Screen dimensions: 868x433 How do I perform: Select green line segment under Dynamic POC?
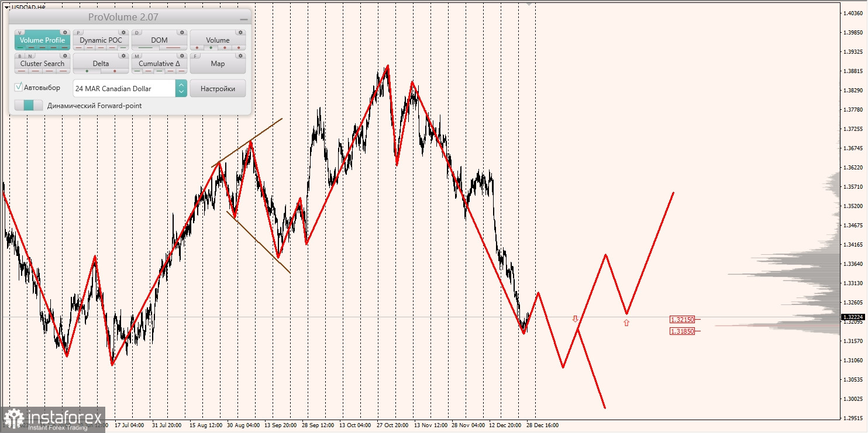click(x=123, y=47)
